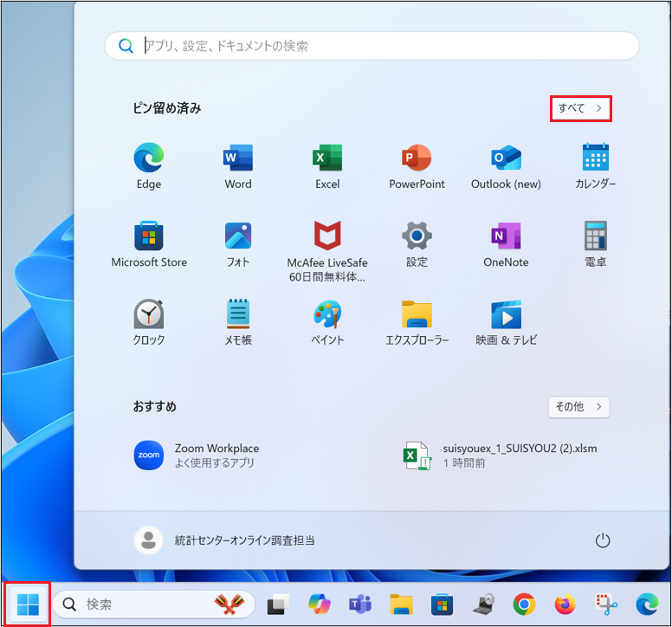Open the 電卓 calculator app
The image size is (672, 627).
(x=595, y=244)
